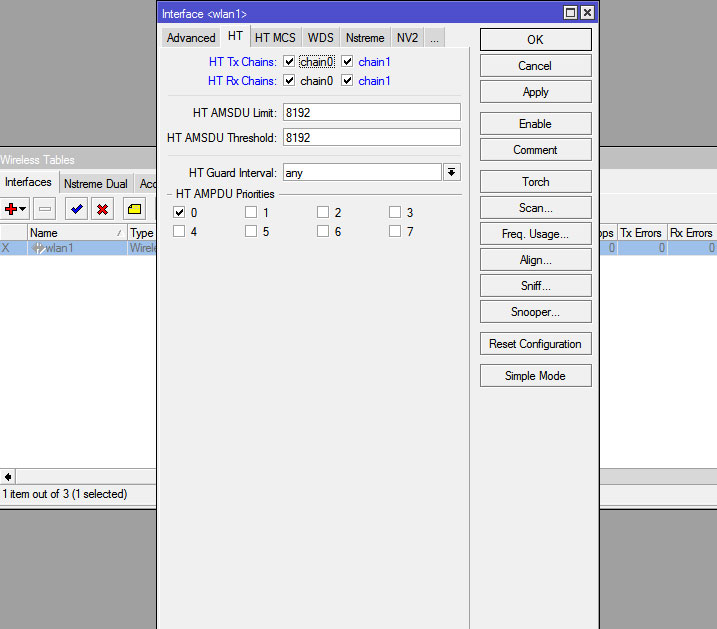Click the red plus add interface icon
The width and height of the screenshot is (717, 629).
coord(12,209)
